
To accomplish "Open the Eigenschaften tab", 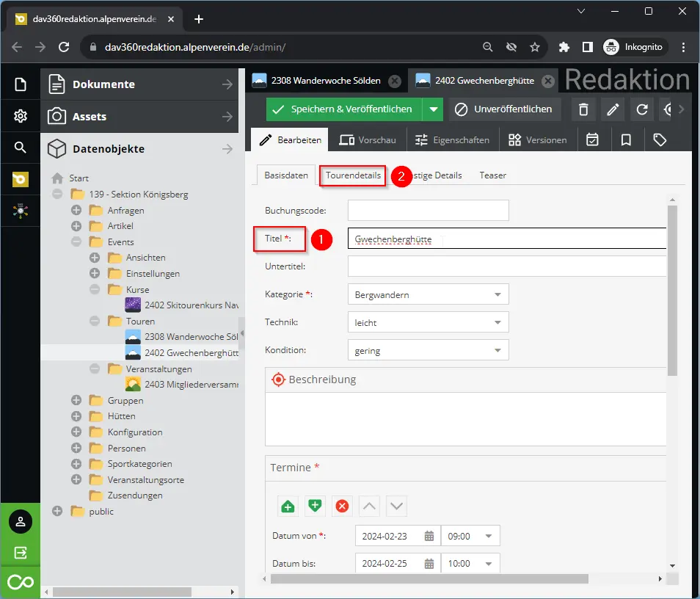I will pos(451,139).
